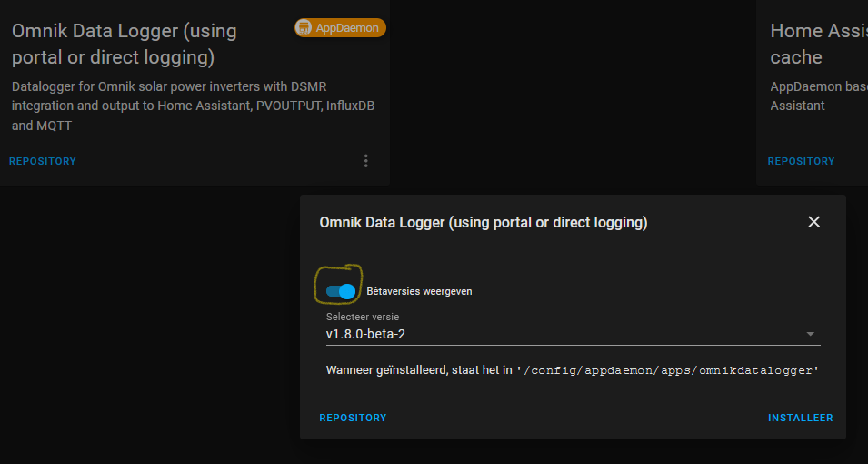Viewport: 868px width, 464px height.
Task: Click the install path /config/appdaemon/apps/omnikdatalogger
Action: [x=668, y=370]
